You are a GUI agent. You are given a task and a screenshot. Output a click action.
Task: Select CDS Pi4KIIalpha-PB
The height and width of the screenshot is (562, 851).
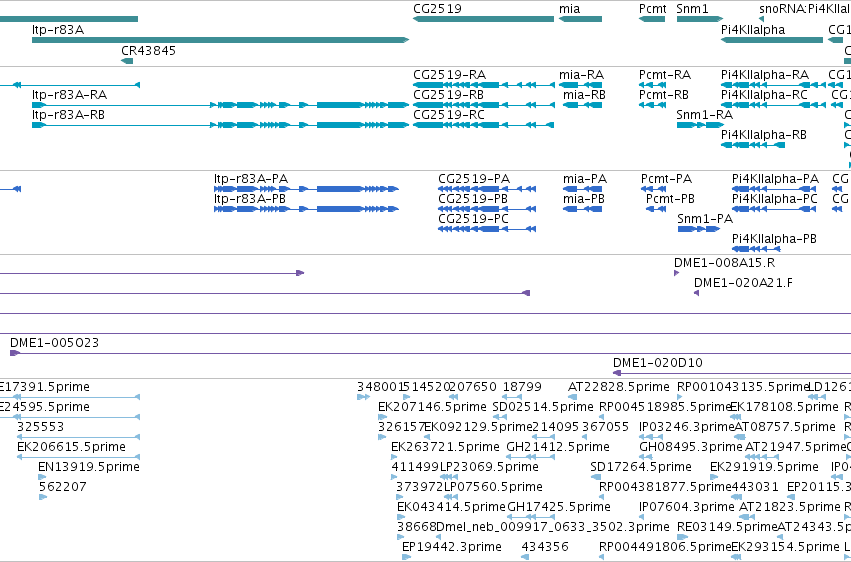tap(756, 250)
